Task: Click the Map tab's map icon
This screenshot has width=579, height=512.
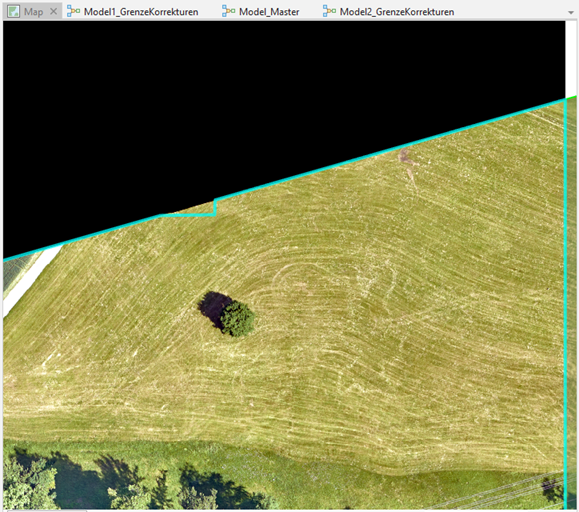Action: (13, 11)
